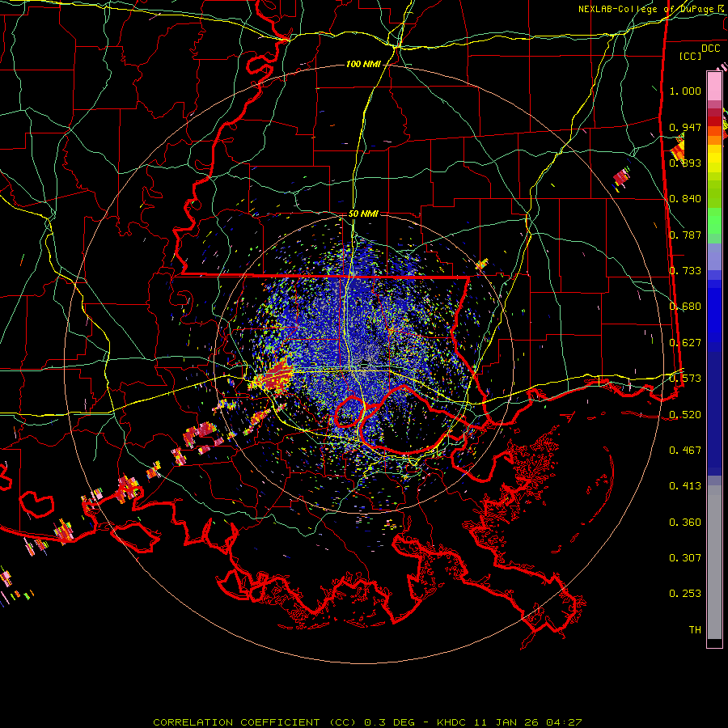Select the 0.467 legend value
Viewport: 728px width, 728px height.
pos(685,451)
